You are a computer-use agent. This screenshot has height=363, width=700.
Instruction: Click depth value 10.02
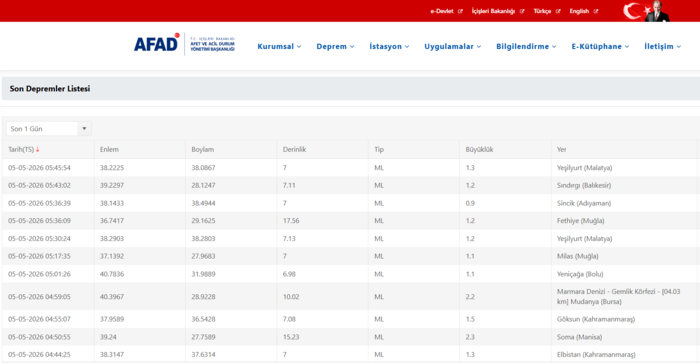(291, 296)
